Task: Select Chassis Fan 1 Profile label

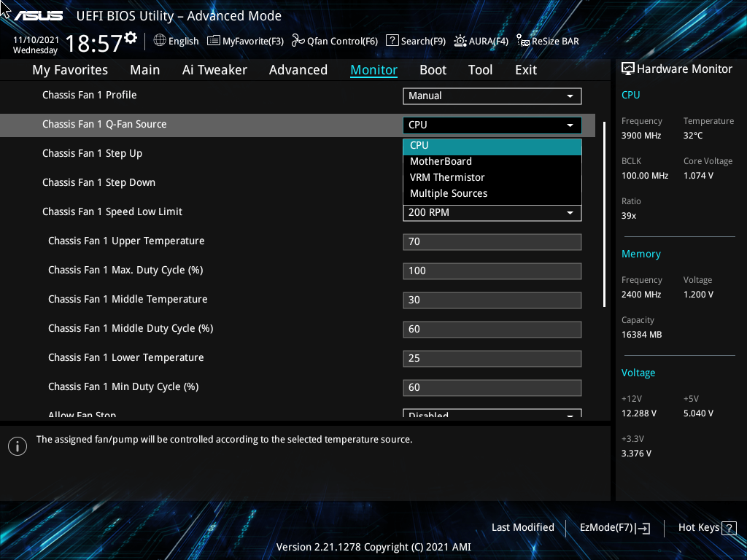Action: tap(90, 96)
